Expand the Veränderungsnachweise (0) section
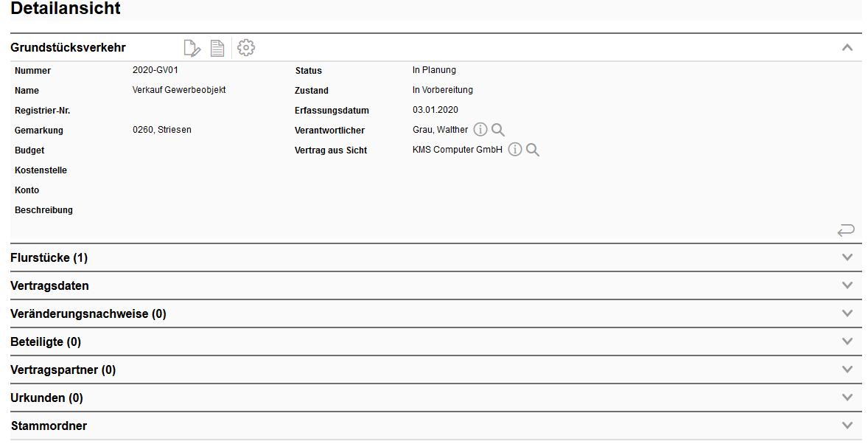The height and width of the screenshot is (444, 868). (847, 313)
